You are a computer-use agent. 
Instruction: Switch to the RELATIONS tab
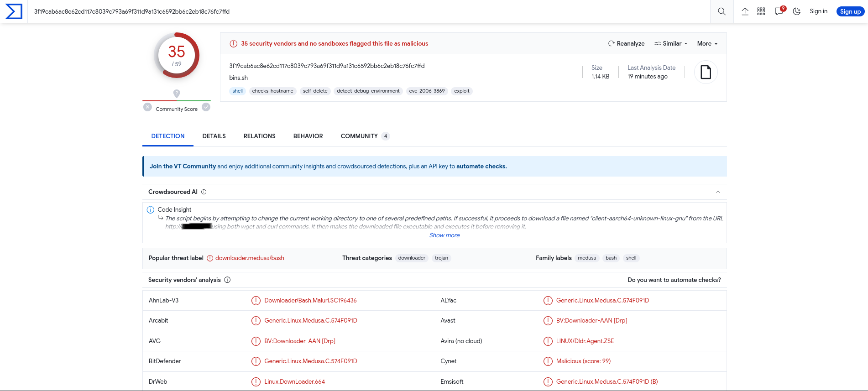259,136
